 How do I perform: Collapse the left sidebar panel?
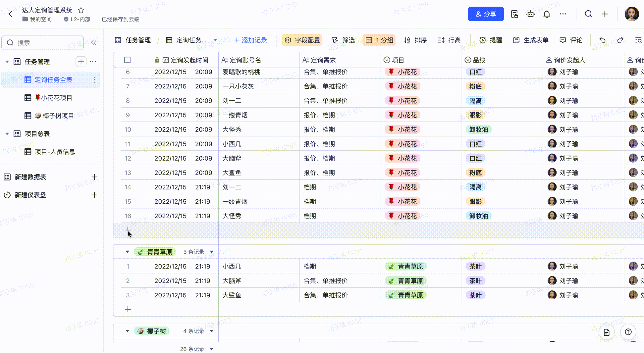pos(94,43)
